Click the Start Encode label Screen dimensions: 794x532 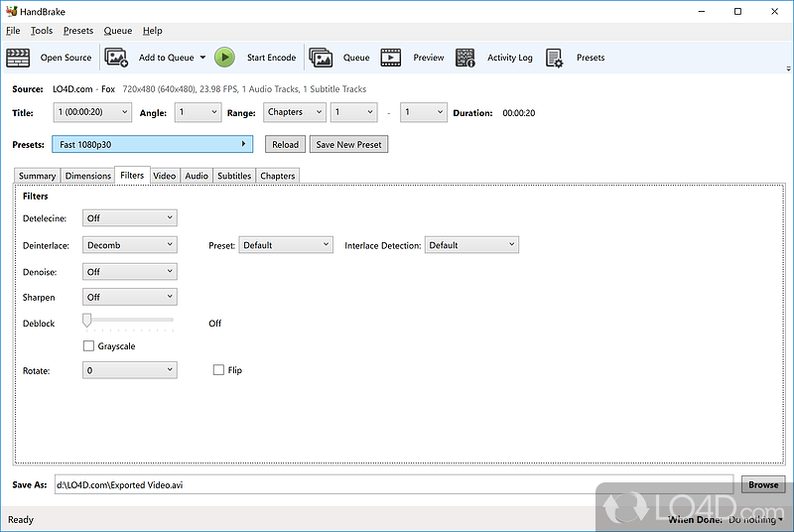[271, 58]
